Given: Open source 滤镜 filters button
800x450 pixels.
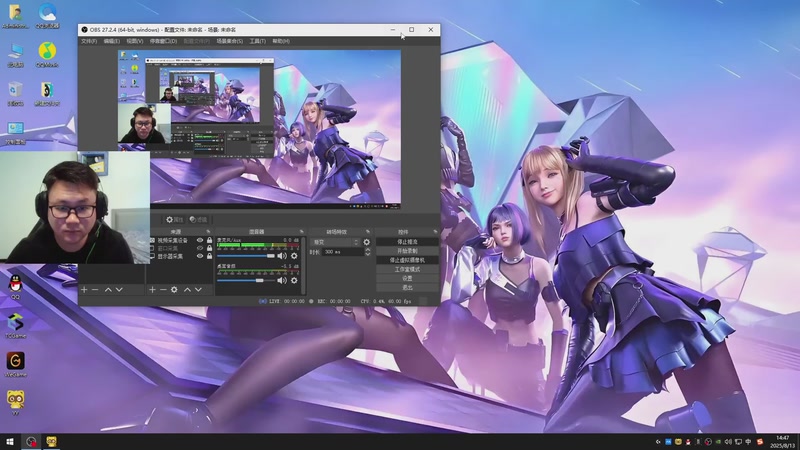Looking at the screenshot, I should click(x=198, y=219).
